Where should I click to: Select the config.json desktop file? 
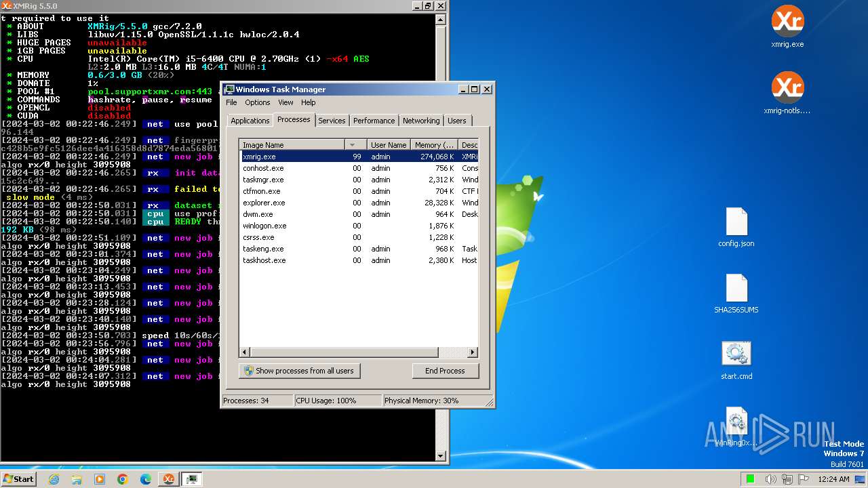pos(736,227)
